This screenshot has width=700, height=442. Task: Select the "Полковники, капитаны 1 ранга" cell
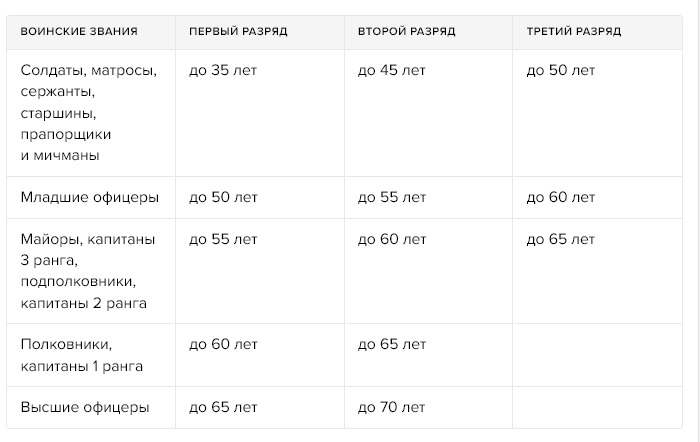coord(81,355)
